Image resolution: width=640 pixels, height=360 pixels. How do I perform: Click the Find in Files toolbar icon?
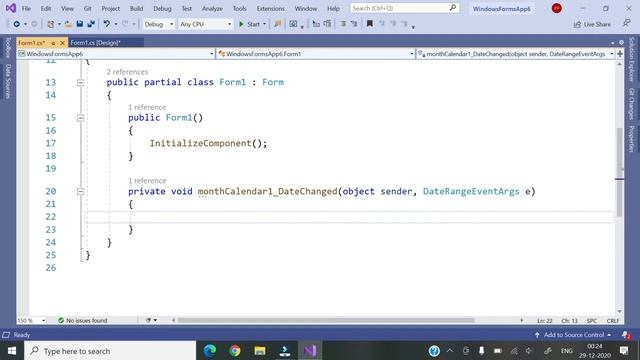(x=278, y=24)
